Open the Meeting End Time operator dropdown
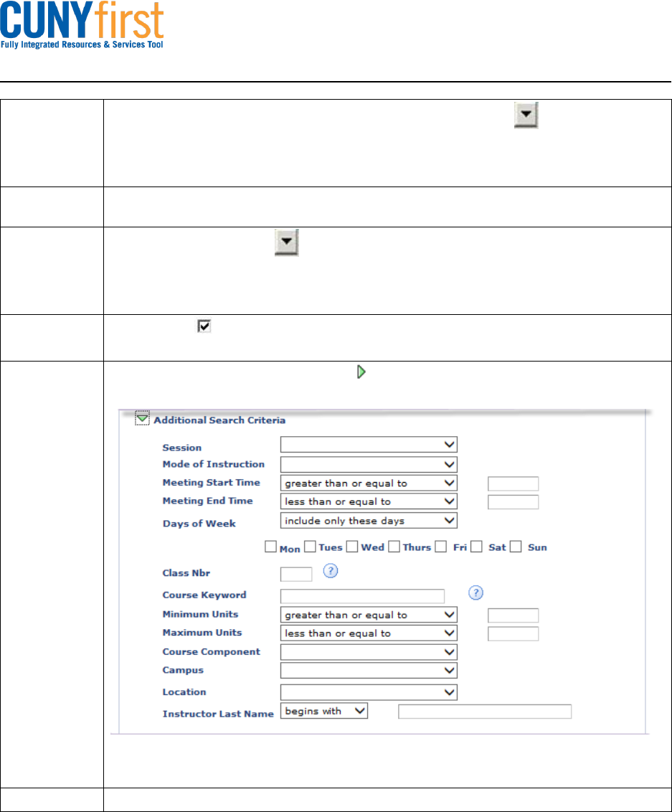The image size is (672, 812). [369, 501]
